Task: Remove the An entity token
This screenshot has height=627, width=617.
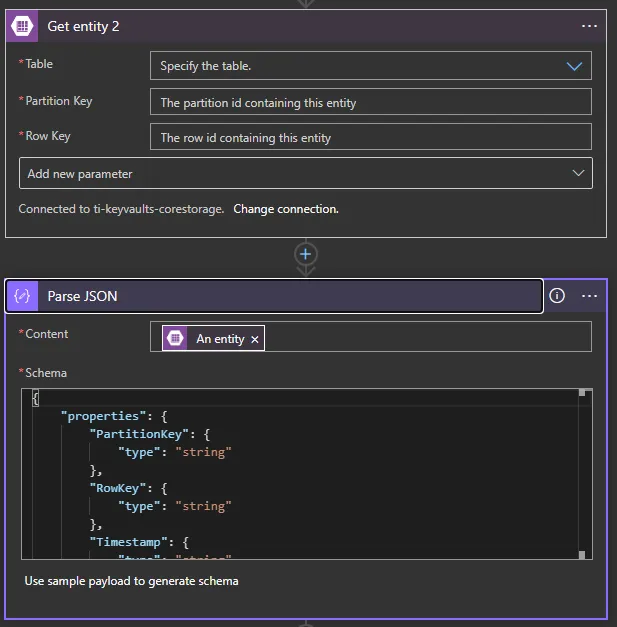Action: (x=255, y=339)
